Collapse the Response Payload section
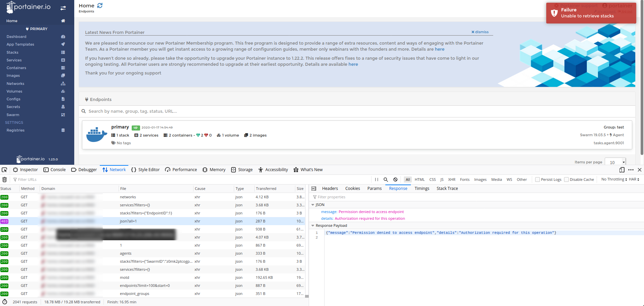The height and width of the screenshot is (306, 644). tap(313, 225)
